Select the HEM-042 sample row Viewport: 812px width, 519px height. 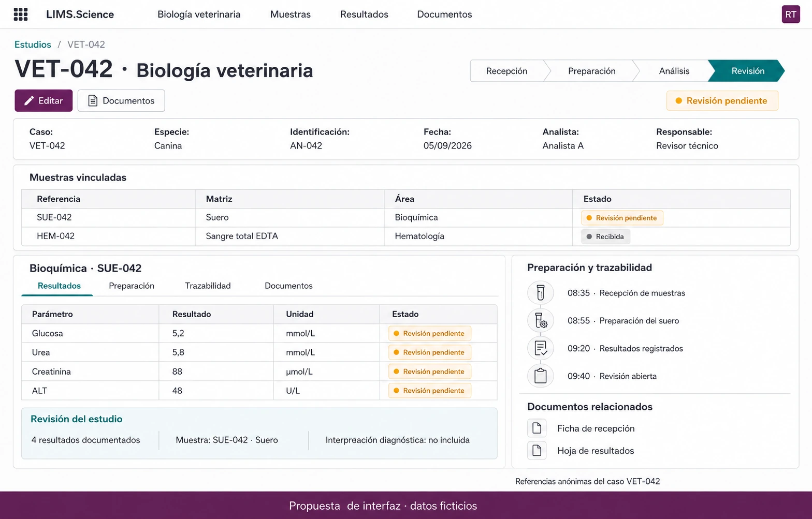point(406,236)
